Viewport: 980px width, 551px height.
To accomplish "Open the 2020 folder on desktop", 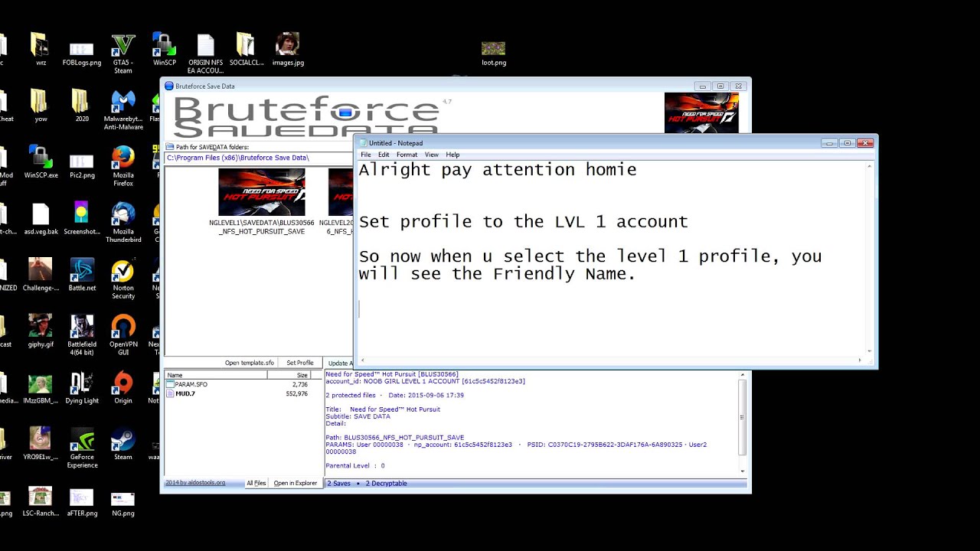I will pyautogui.click(x=82, y=106).
